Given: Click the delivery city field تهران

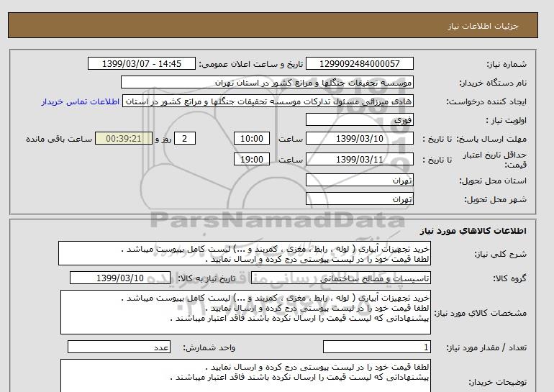Looking at the screenshot, I should pos(359,199).
